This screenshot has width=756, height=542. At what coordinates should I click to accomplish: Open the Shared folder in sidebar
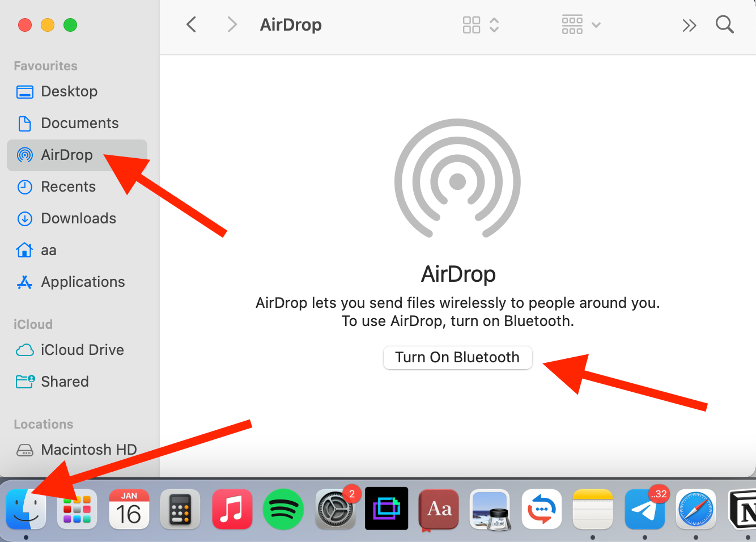77,382
